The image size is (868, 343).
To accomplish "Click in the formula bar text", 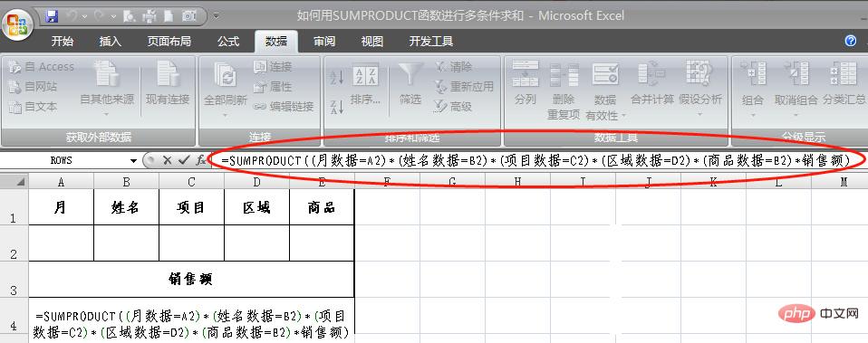I will click(x=535, y=160).
